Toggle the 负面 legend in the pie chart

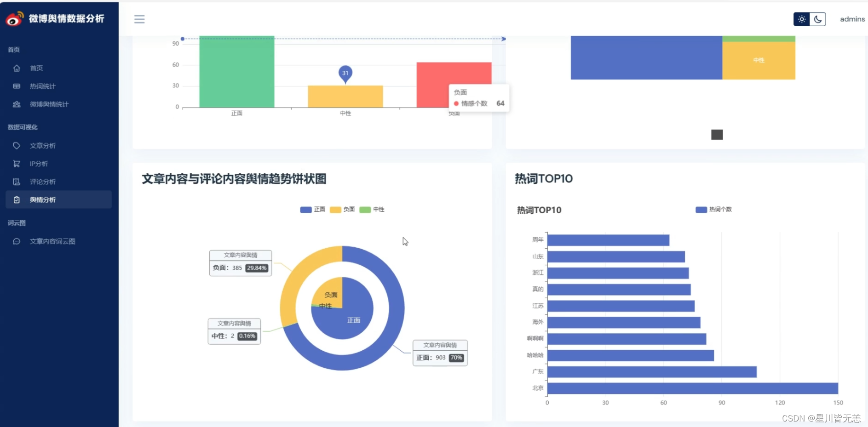click(343, 210)
